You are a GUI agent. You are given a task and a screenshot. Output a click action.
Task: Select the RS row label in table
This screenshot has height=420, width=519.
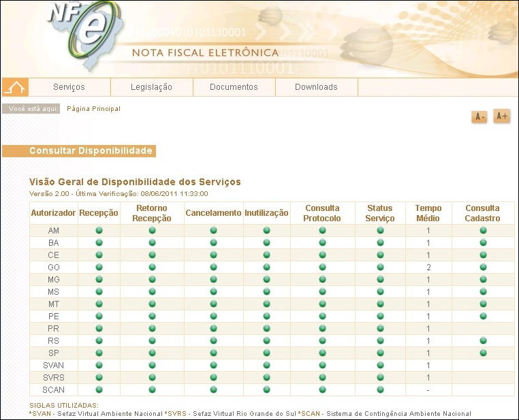point(53,340)
